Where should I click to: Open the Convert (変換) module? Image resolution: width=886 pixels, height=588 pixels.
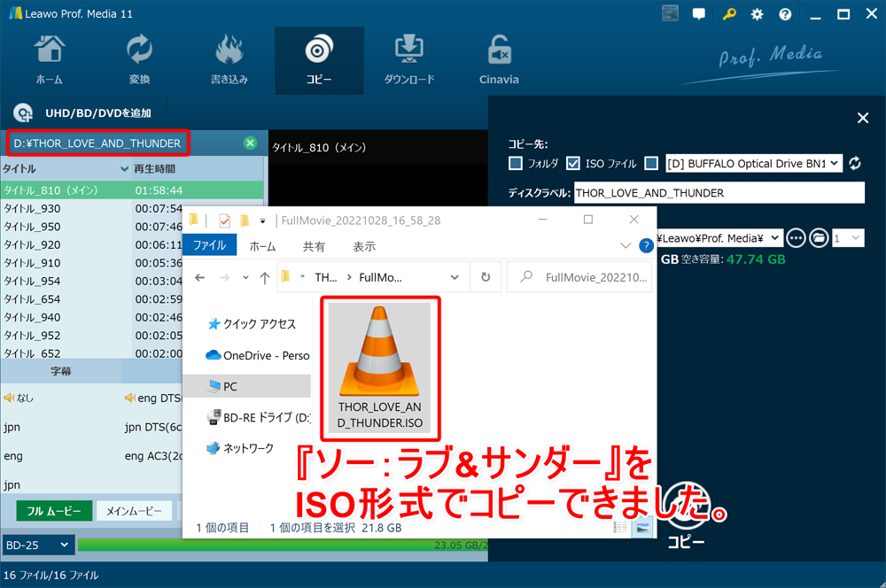[x=139, y=60]
